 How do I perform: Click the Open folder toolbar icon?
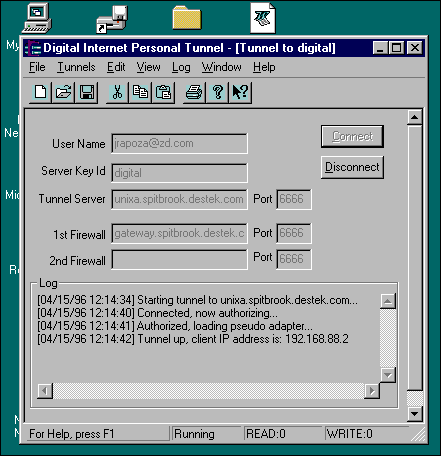(63, 92)
